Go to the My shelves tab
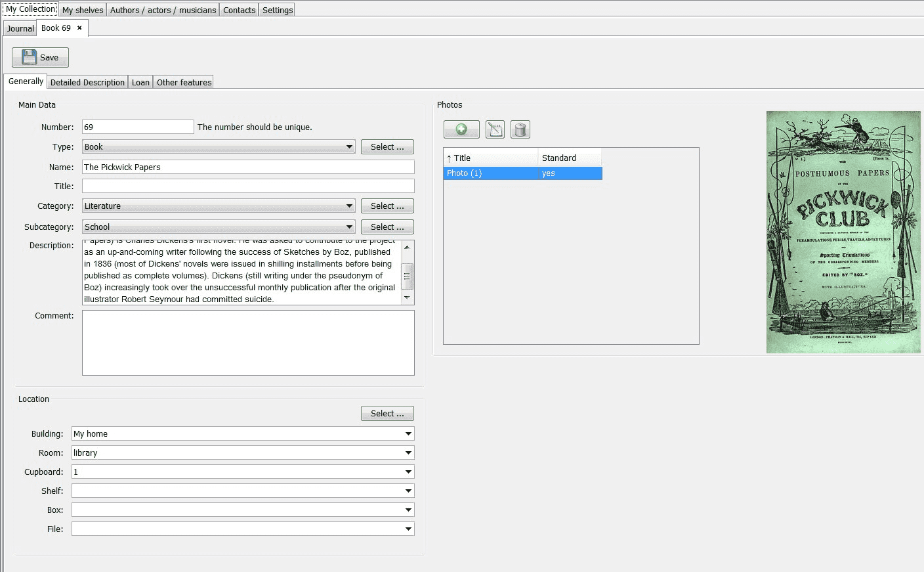The width and height of the screenshot is (924, 572). point(83,10)
